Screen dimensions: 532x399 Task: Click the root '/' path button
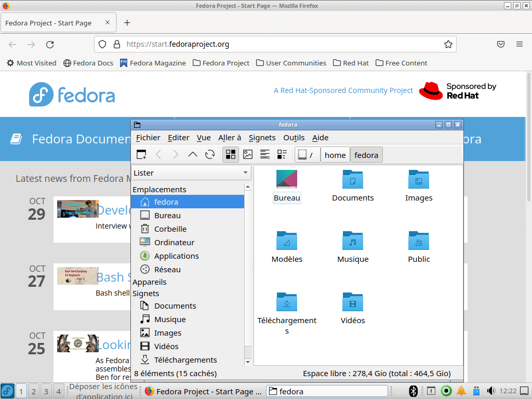(307, 155)
